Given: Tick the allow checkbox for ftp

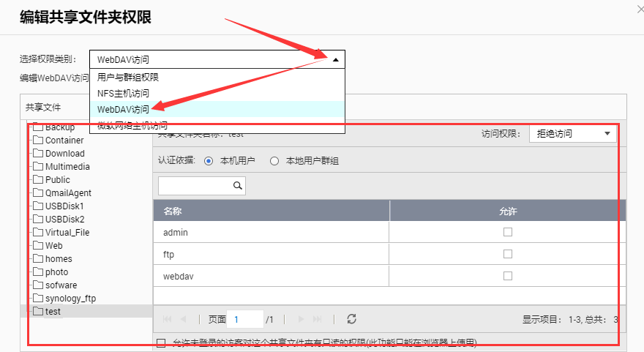Looking at the screenshot, I should (508, 254).
